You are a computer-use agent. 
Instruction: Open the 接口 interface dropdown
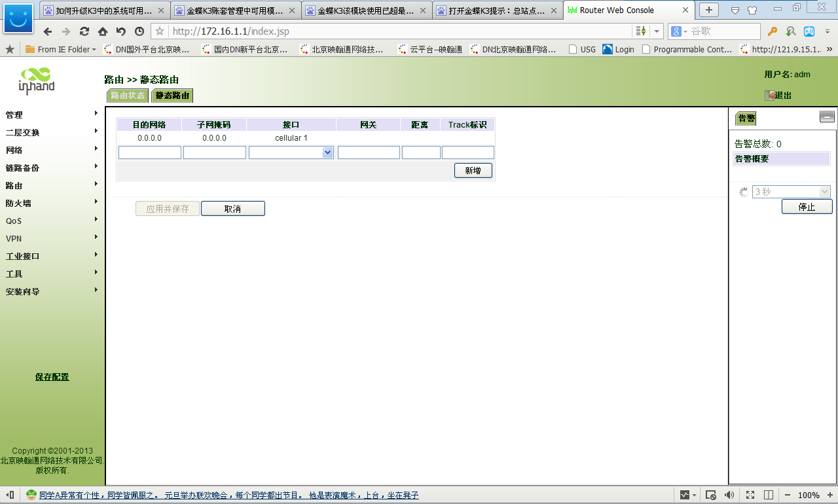291,153
